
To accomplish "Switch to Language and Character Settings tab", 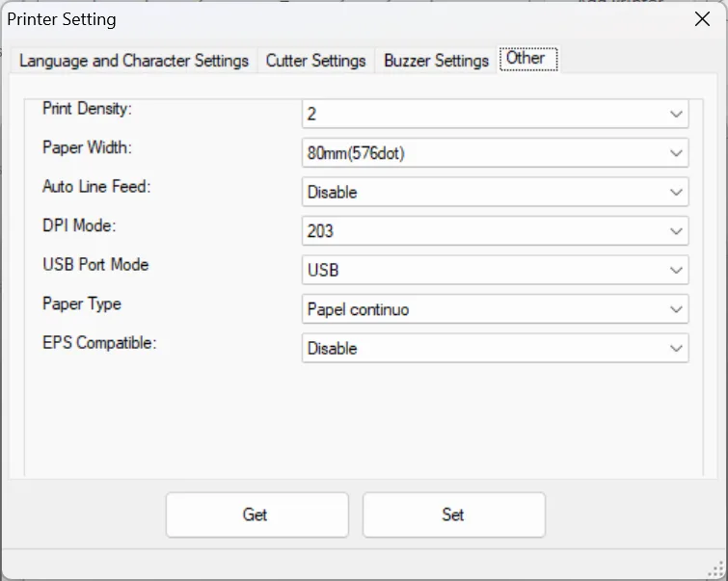I will tap(134, 60).
